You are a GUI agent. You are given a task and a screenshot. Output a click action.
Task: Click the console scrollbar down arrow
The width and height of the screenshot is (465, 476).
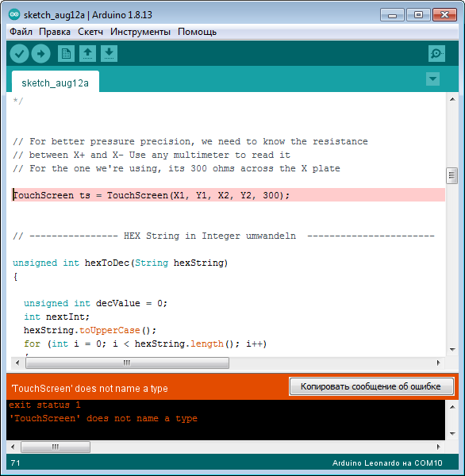[x=452, y=433]
